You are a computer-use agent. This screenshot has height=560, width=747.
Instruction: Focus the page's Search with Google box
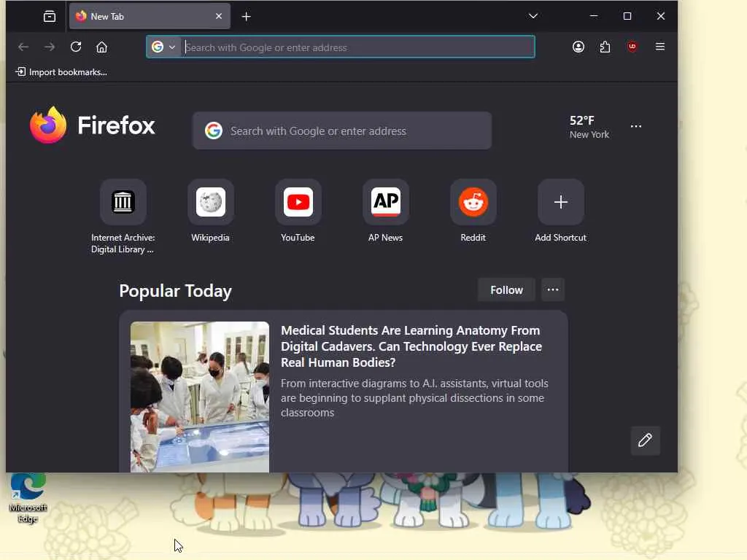342,131
